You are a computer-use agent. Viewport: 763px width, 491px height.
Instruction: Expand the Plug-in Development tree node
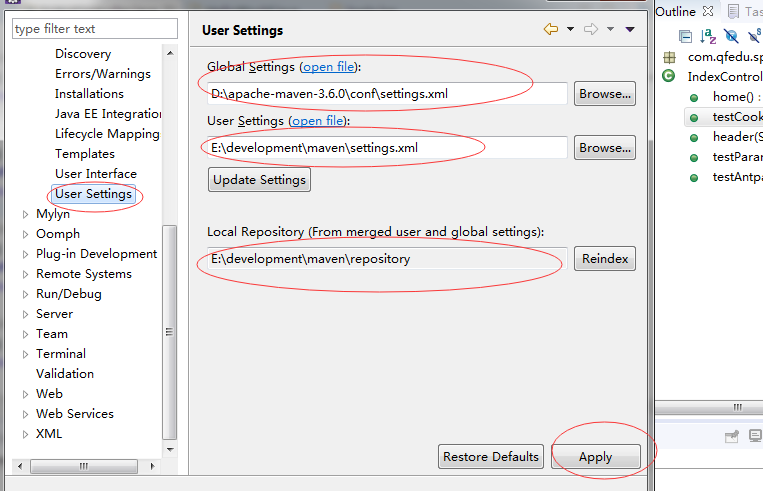click(26, 254)
